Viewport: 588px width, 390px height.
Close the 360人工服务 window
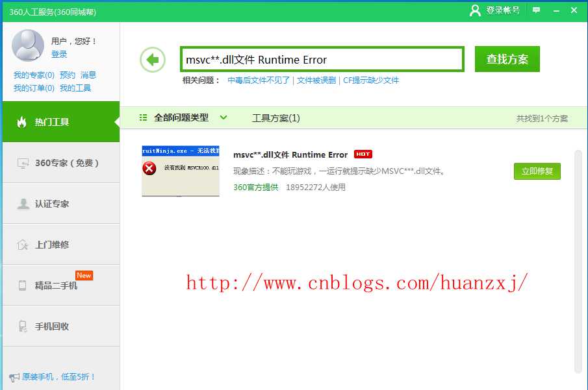[x=574, y=10]
